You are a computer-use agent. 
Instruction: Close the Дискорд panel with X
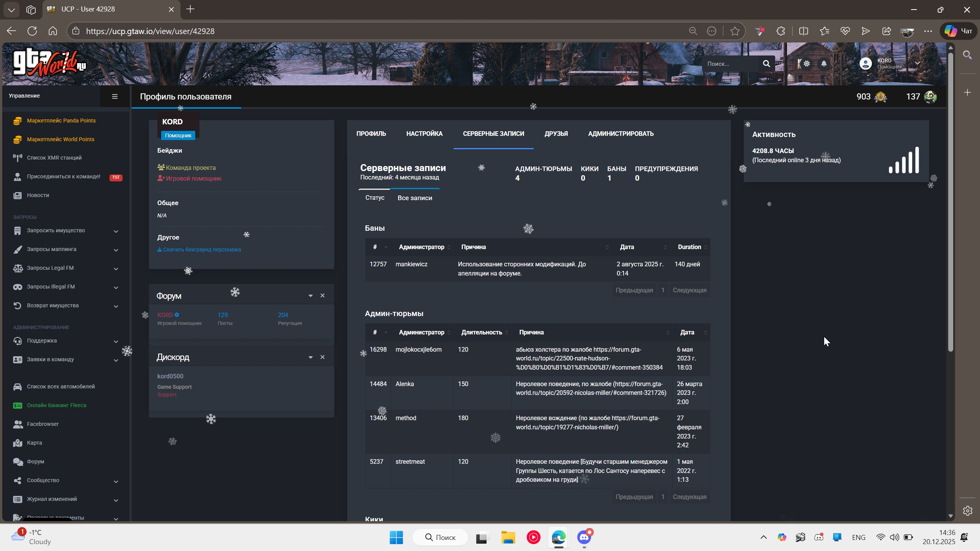coord(322,357)
